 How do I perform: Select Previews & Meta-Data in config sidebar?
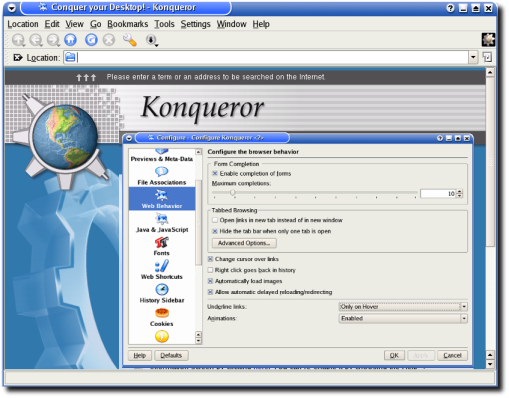pyautogui.click(x=162, y=155)
